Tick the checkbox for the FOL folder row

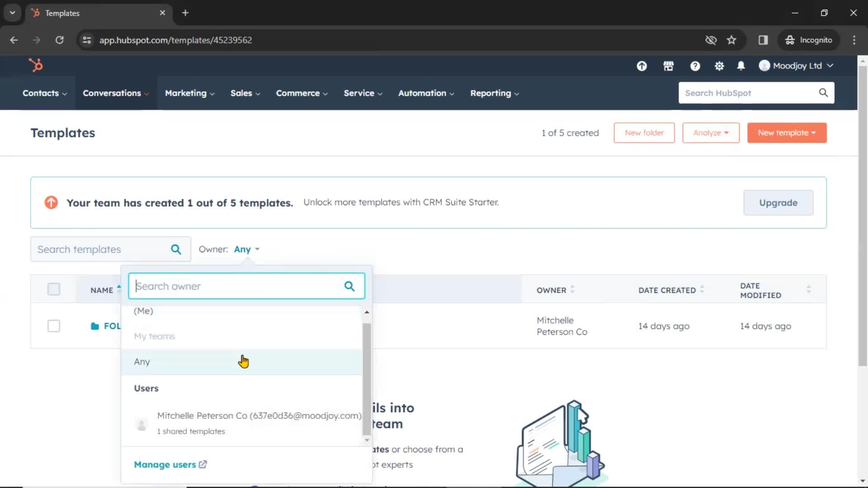(x=54, y=326)
